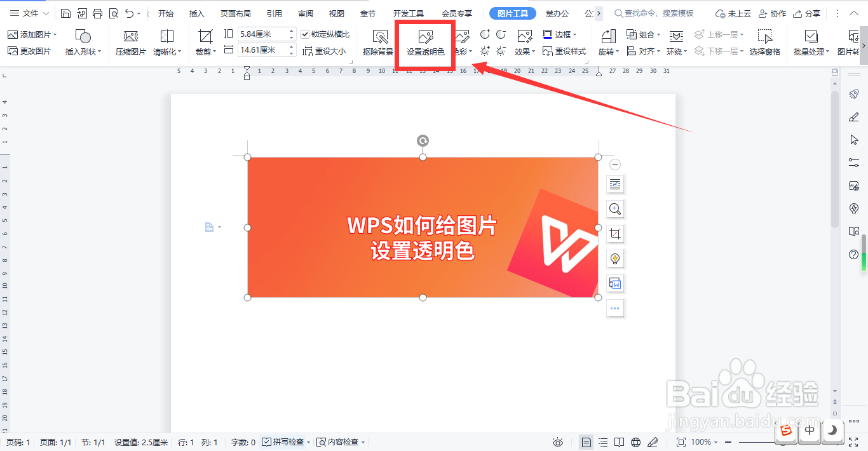Toggle 拼写检查 in the status bar
Screen dimensions: 868x451
point(283,442)
